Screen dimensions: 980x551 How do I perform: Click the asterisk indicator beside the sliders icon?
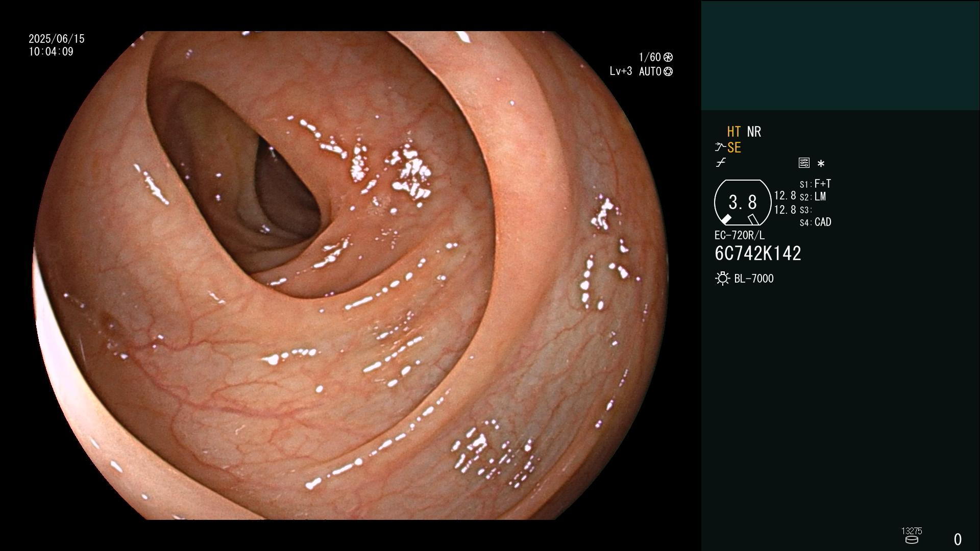tap(821, 163)
